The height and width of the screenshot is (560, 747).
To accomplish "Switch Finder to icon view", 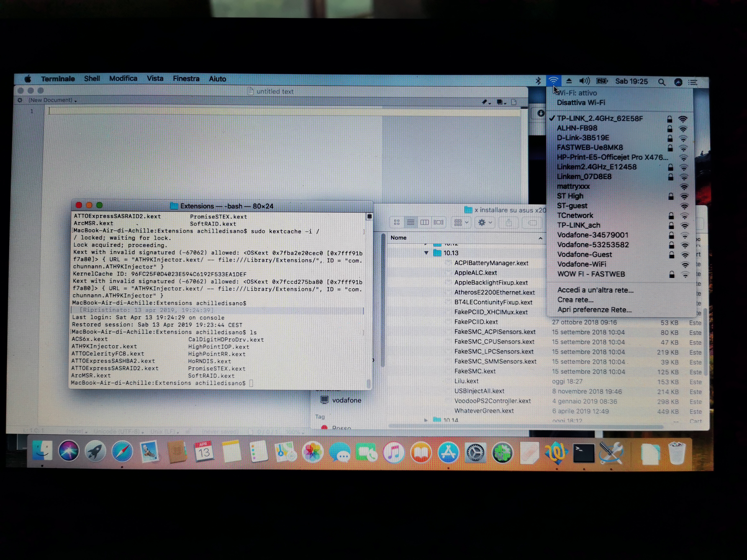I will [x=397, y=222].
